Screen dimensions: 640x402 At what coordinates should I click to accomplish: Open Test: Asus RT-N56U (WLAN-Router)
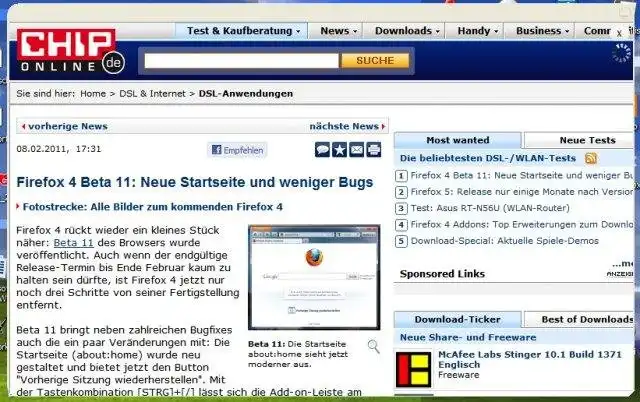[x=490, y=208]
